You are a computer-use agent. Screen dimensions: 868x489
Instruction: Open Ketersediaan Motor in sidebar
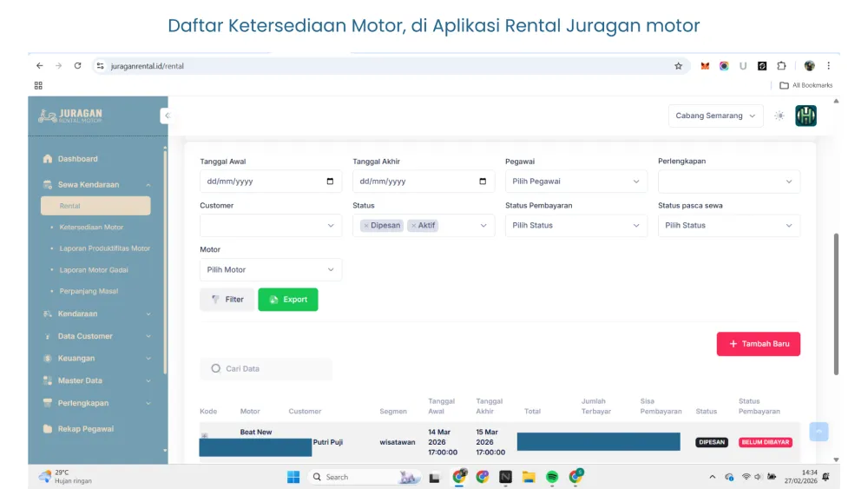coord(91,228)
